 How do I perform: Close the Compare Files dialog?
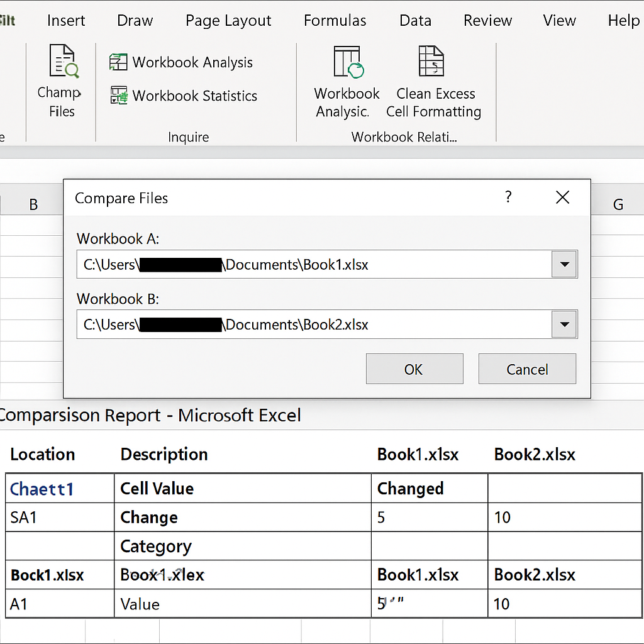(562, 197)
